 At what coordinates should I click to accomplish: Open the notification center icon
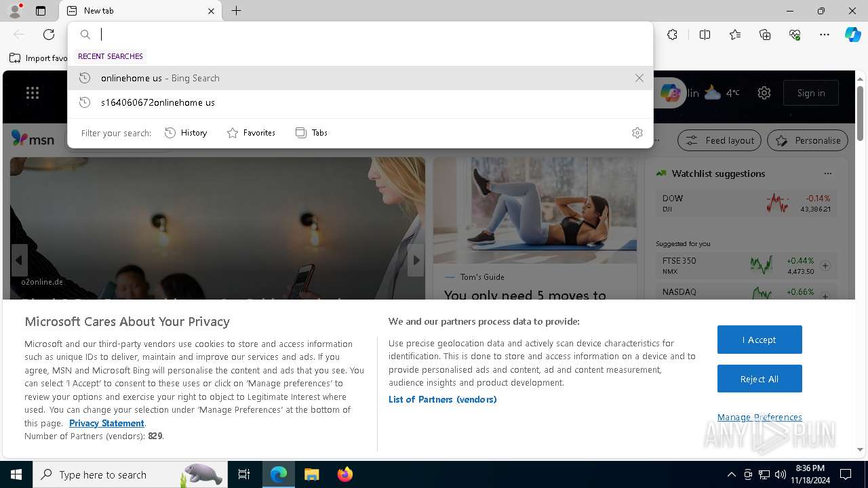click(x=846, y=474)
